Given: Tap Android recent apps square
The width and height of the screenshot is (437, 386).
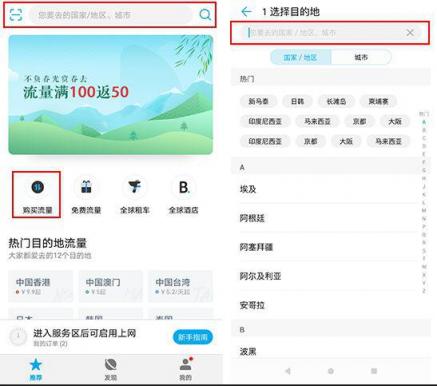Looking at the screenshot, I should coord(374,371).
